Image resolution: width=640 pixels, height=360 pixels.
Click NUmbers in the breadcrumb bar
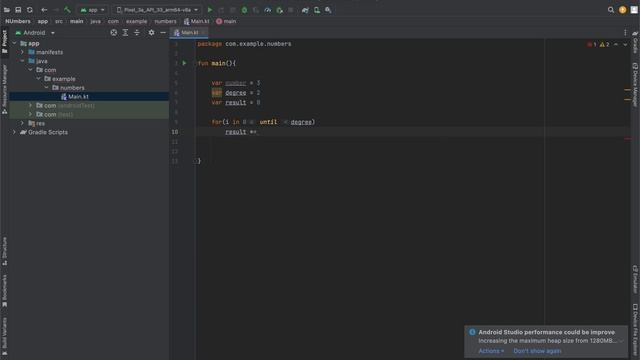[18, 21]
